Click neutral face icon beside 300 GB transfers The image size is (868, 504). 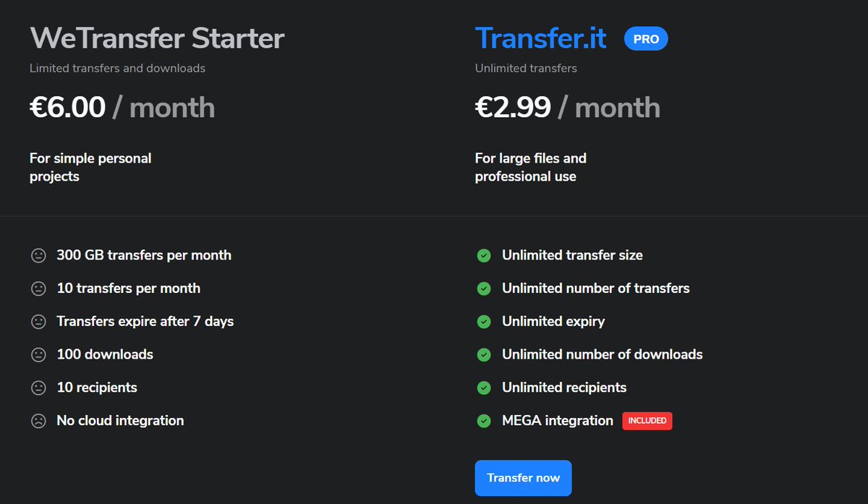[38, 256]
